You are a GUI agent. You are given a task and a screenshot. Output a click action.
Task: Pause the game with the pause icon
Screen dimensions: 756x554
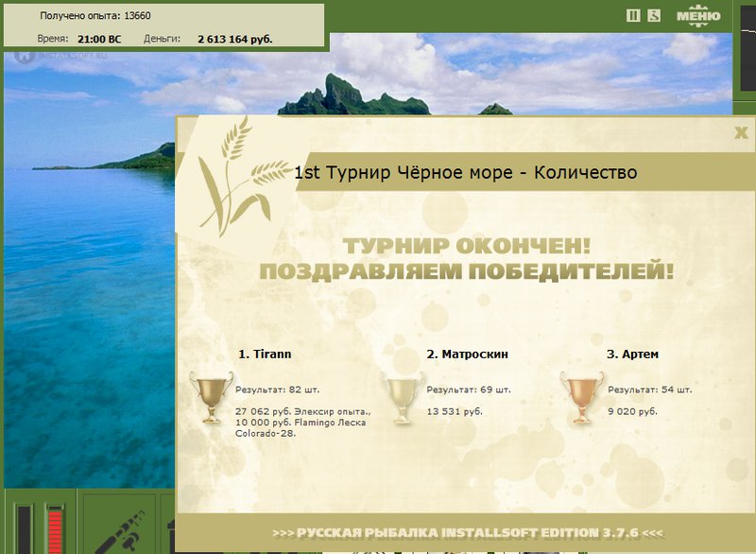tap(633, 15)
